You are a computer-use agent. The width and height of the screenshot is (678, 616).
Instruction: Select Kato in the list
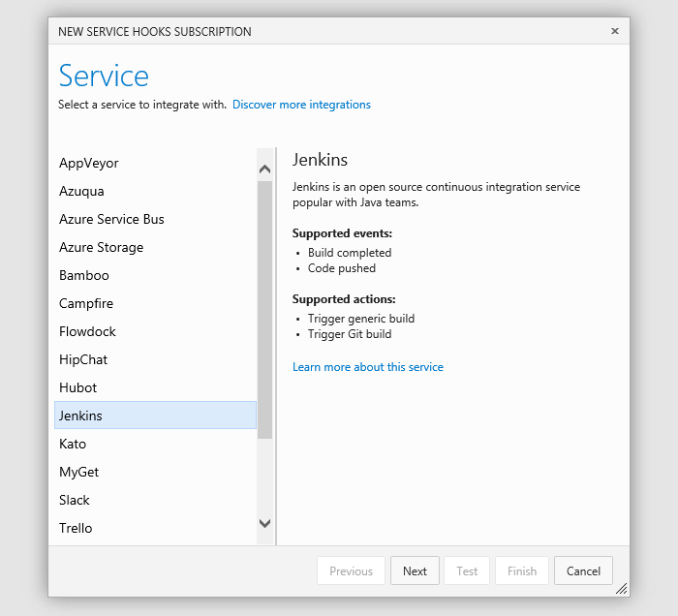(x=155, y=444)
